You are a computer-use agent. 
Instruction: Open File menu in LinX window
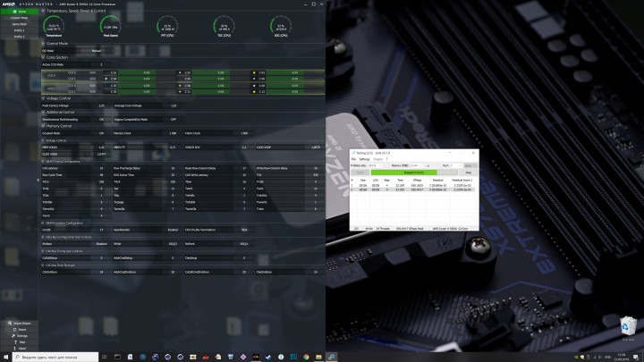point(353,159)
